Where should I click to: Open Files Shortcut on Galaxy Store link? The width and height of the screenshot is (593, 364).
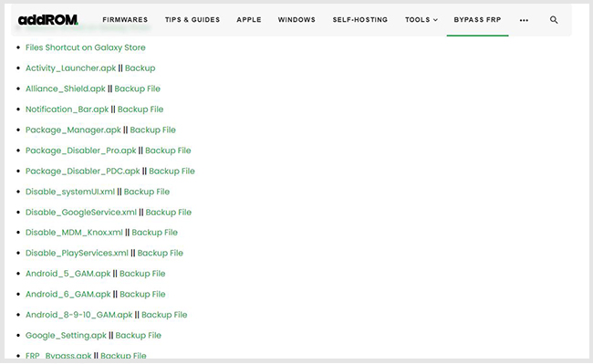pyautogui.click(x=86, y=47)
